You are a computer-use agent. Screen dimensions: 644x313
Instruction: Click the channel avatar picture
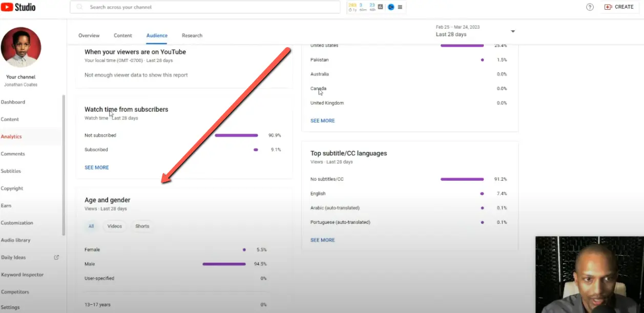coord(21,47)
